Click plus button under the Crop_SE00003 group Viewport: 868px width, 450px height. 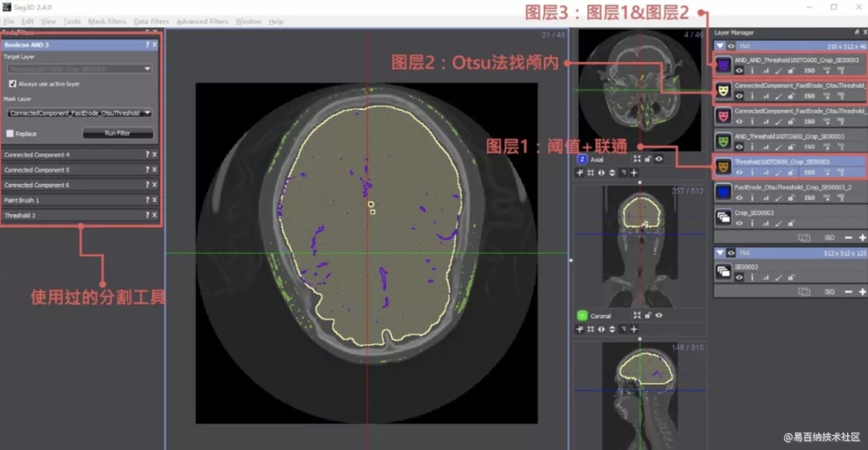tap(862, 237)
